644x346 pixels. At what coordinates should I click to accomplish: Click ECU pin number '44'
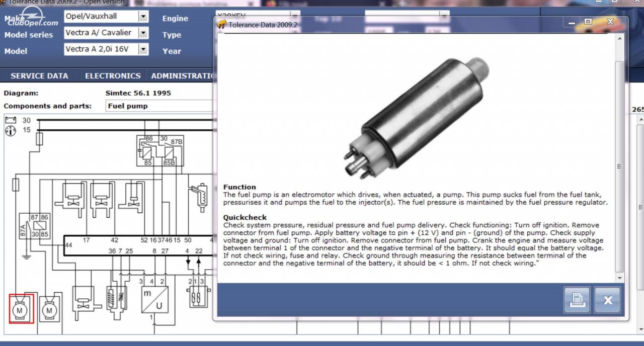click(68, 245)
